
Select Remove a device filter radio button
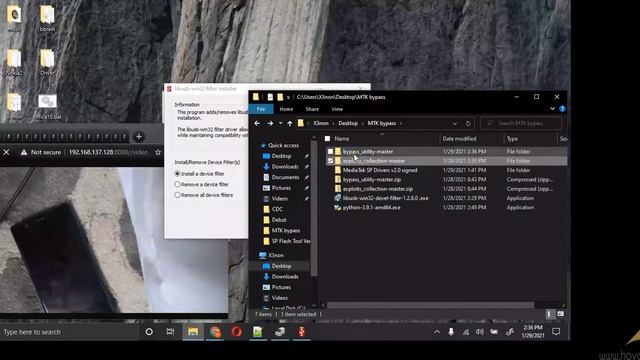pyautogui.click(x=177, y=184)
